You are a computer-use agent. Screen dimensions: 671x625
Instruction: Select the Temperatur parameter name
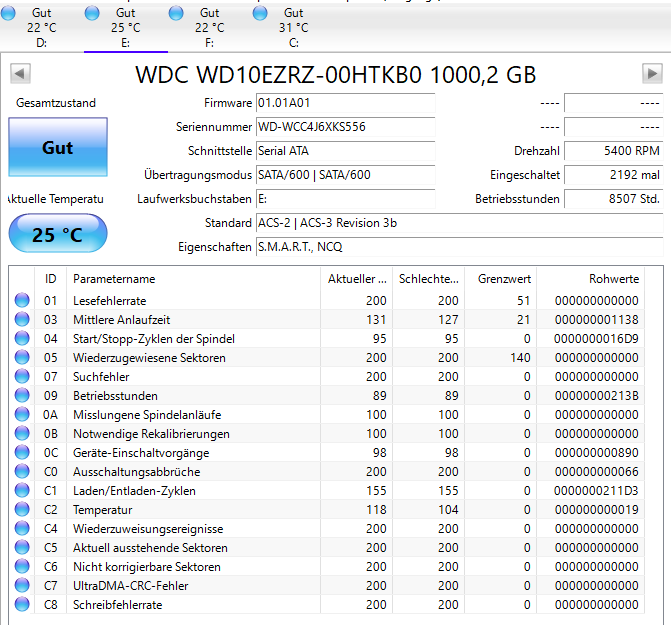click(103, 510)
